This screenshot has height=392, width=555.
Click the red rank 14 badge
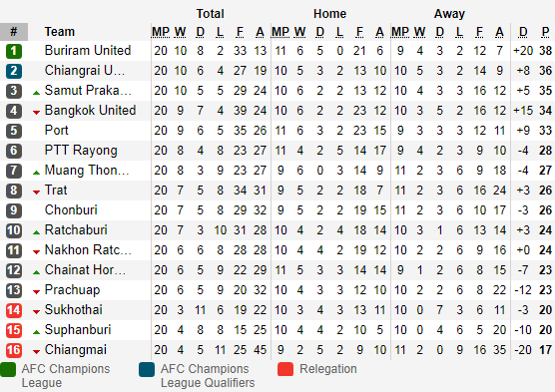click(x=14, y=310)
